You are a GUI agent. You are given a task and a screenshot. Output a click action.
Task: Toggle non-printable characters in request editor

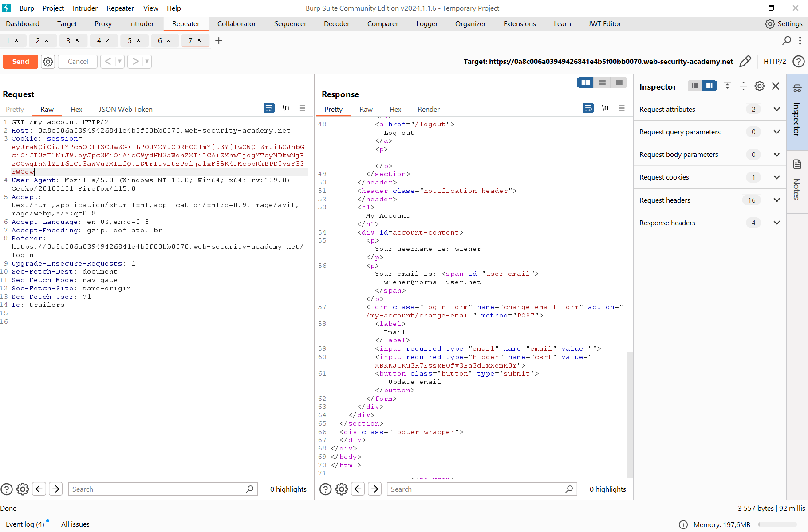coord(286,108)
